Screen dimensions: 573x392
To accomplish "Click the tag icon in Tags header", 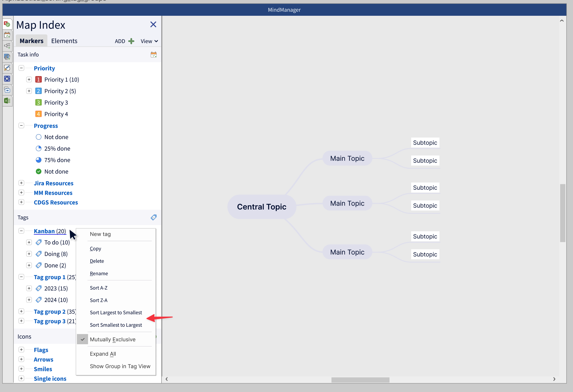I will pos(153,217).
